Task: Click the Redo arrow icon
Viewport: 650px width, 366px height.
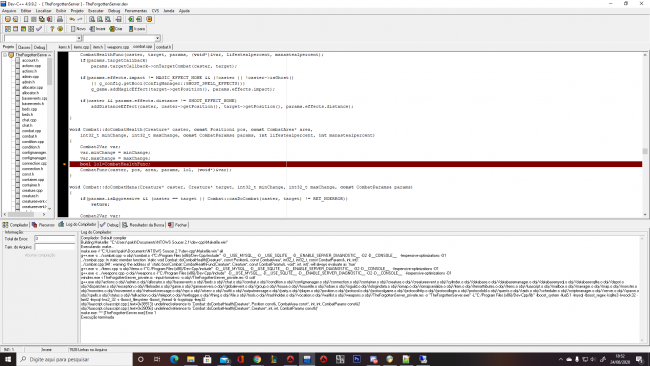Action: (x=80, y=19)
